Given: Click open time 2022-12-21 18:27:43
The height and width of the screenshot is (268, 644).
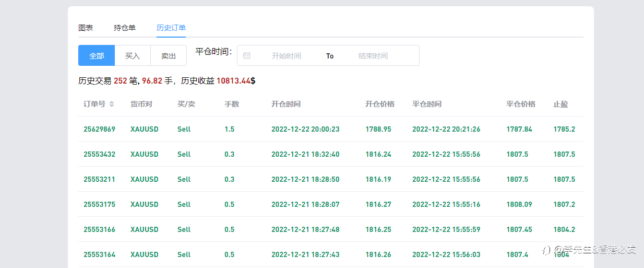Looking at the screenshot, I should click(x=305, y=254).
